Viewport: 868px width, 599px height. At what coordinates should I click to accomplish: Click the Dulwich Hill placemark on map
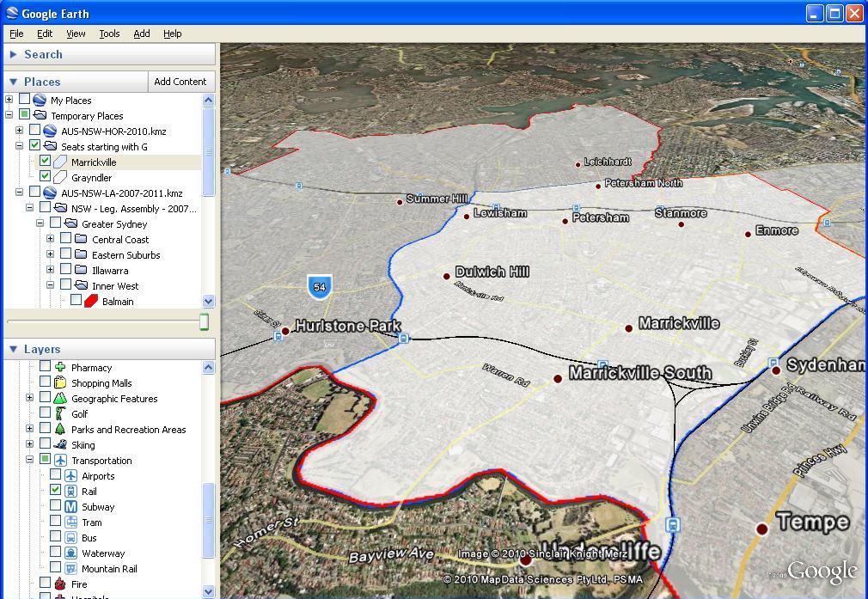[447, 276]
